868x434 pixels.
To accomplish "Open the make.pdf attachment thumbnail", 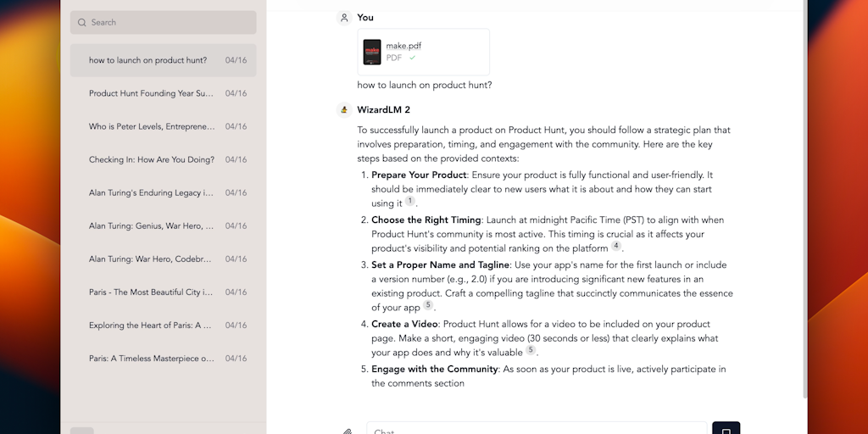I will tap(372, 53).
